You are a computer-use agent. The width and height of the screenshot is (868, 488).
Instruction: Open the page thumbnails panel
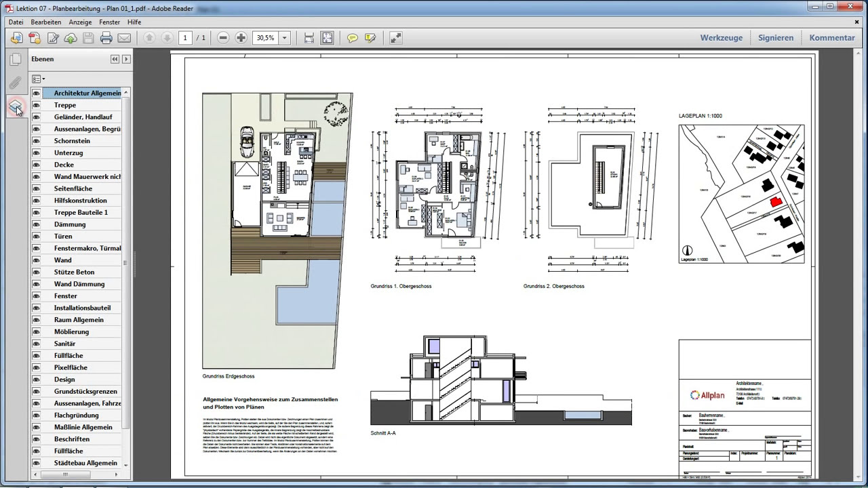[x=15, y=60]
